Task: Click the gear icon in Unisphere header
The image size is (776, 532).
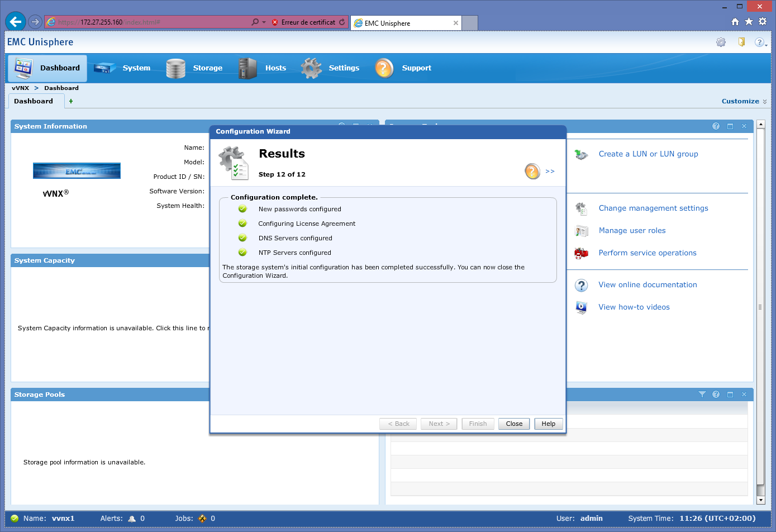Action: tap(721, 42)
